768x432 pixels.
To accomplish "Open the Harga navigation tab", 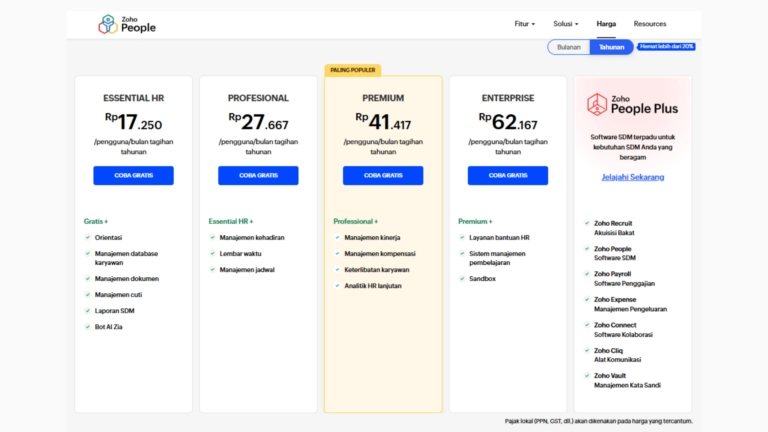I will click(x=606, y=24).
